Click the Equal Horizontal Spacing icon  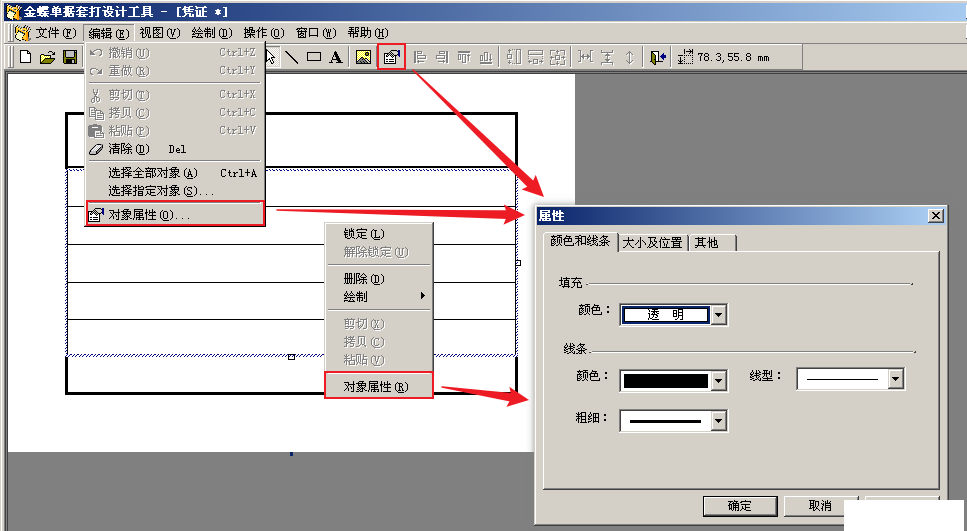pos(585,57)
